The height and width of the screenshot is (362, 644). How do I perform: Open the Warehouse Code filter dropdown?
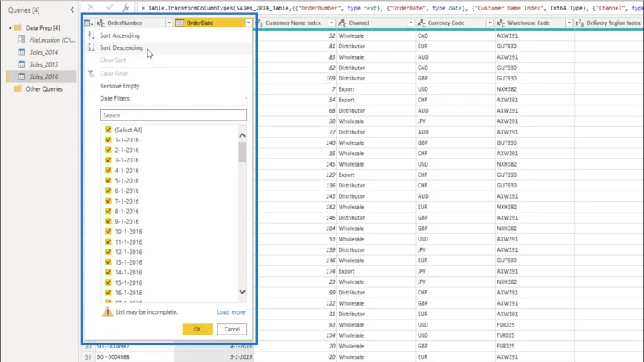click(x=569, y=23)
